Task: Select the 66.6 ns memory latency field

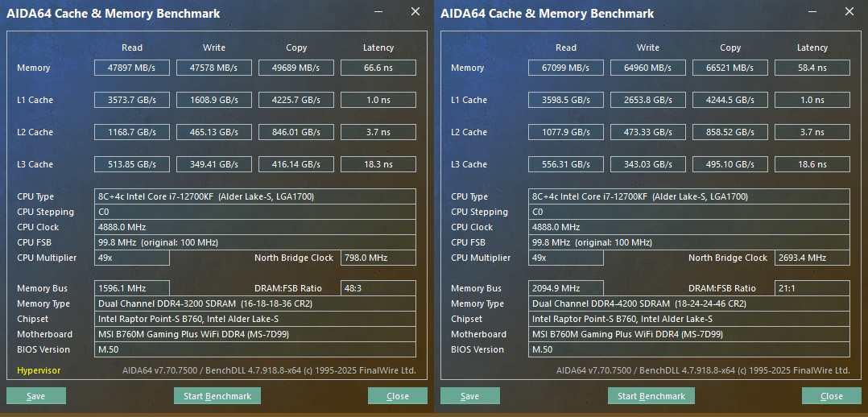Action: [x=378, y=68]
